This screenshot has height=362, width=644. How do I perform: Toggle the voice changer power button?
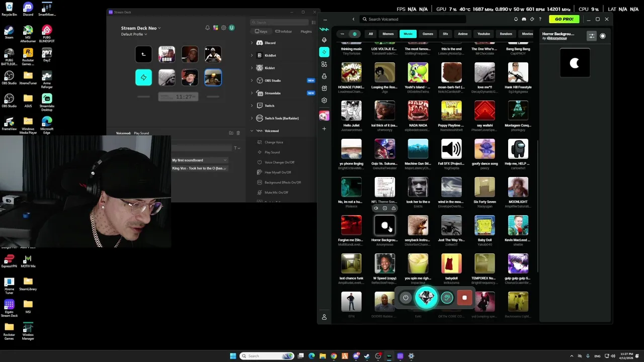[x=406, y=298]
